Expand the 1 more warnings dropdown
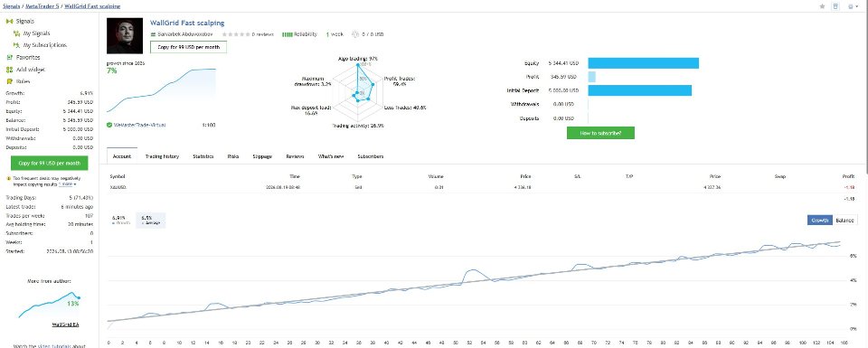868x348 pixels. pyautogui.click(x=68, y=183)
